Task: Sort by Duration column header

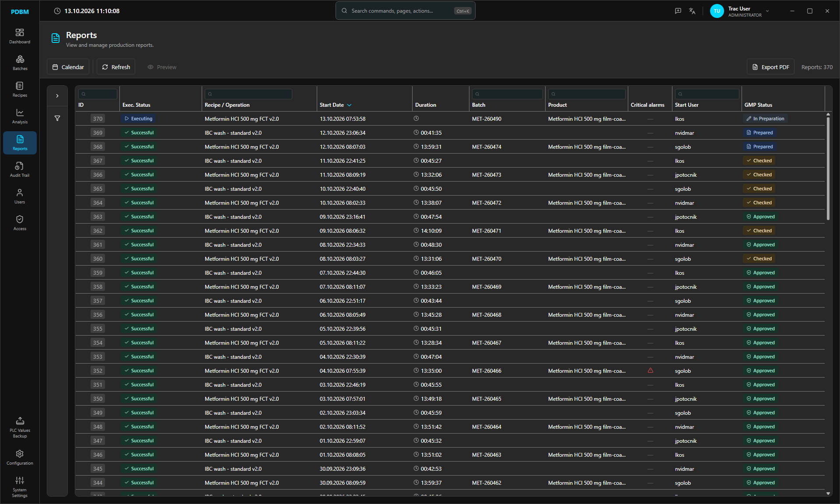Action: click(425, 105)
